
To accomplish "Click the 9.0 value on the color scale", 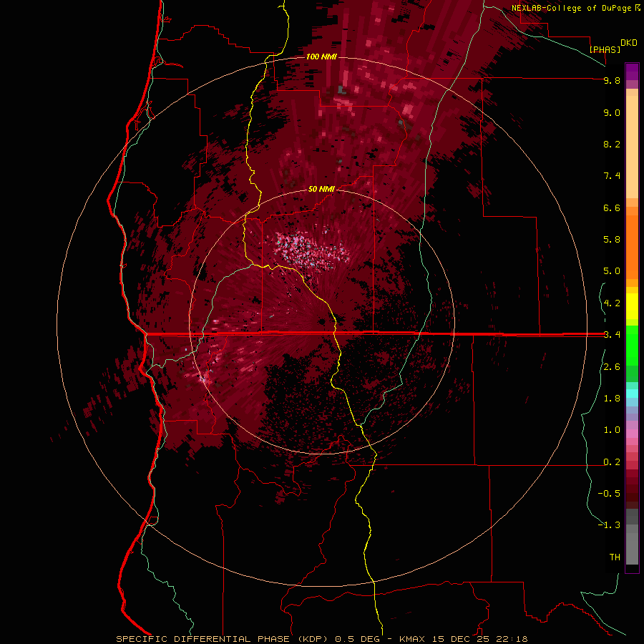I will 612,112.
